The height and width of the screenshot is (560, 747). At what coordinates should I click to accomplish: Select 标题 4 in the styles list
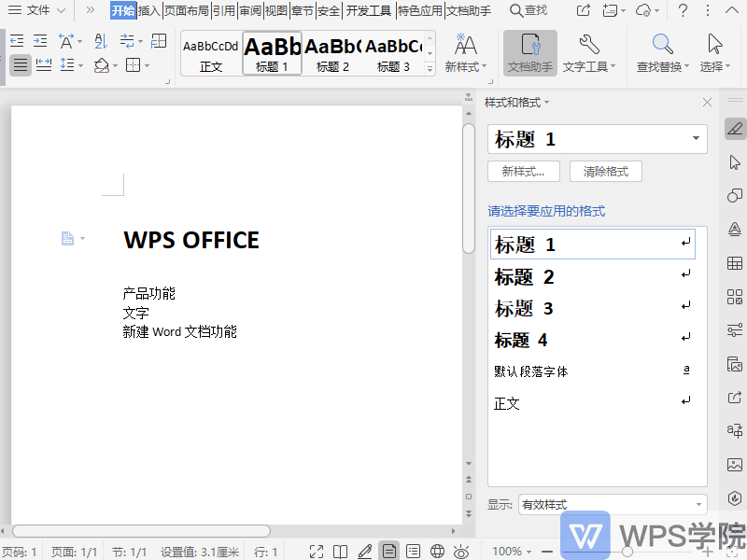[x=592, y=340]
